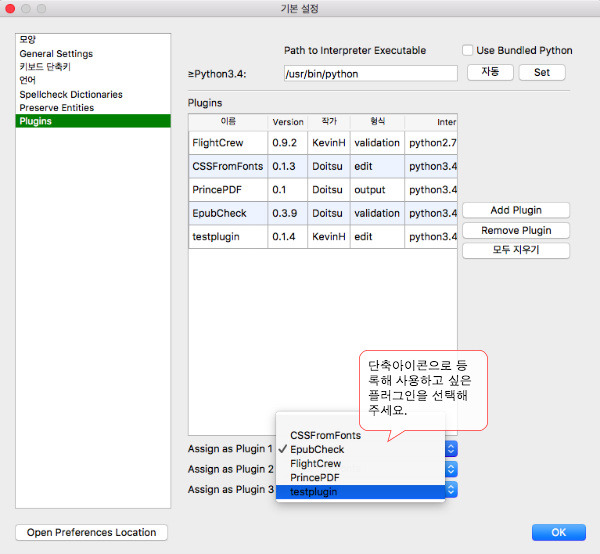Open the 모양 settings page
Image resolution: width=600 pixels, height=554 pixels.
[x=93, y=39]
